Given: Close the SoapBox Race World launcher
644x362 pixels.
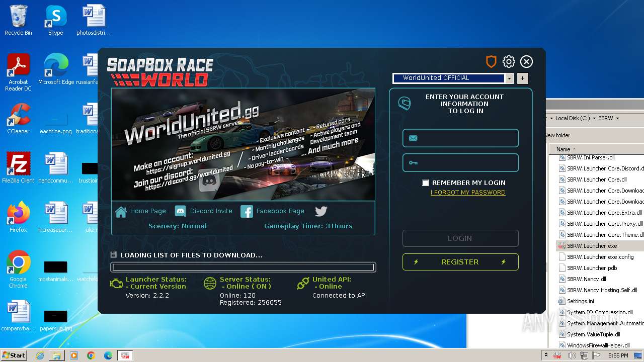Looking at the screenshot, I should click(x=526, y=62).
